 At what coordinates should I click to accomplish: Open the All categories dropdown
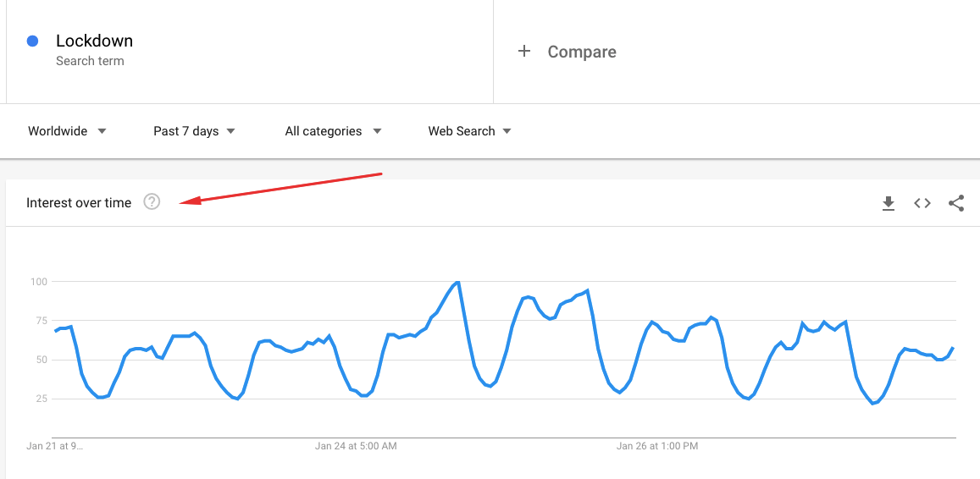333,131
